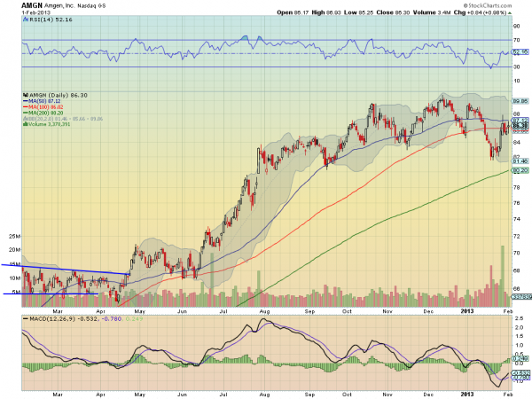
Task: Click the RSI line icon before RSI(14)
Action: (26, 20)
